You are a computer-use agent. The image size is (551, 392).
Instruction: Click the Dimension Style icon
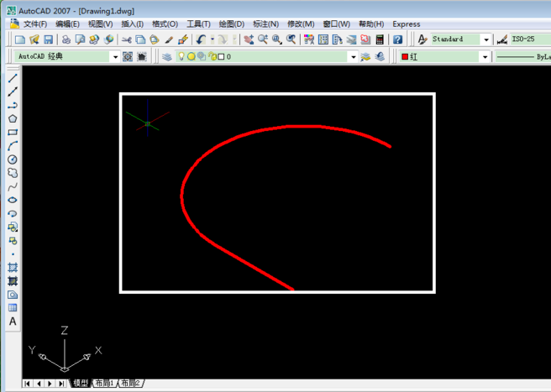[x=502, y=39]
